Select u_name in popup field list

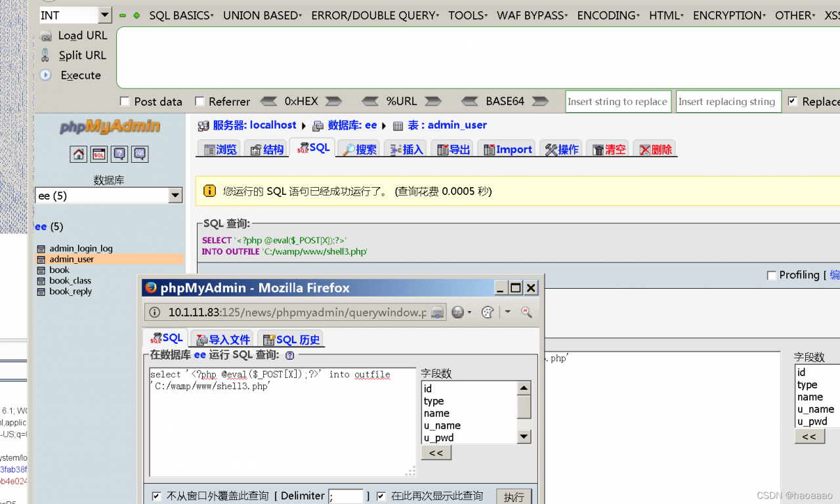(x=442, y=425)
